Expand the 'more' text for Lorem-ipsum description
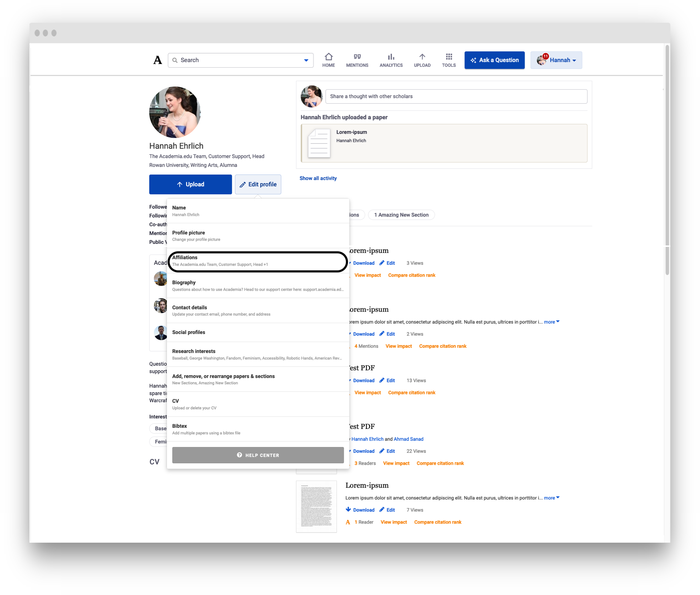This screenshot has height=595, width=700. click(x=549, y=497)
